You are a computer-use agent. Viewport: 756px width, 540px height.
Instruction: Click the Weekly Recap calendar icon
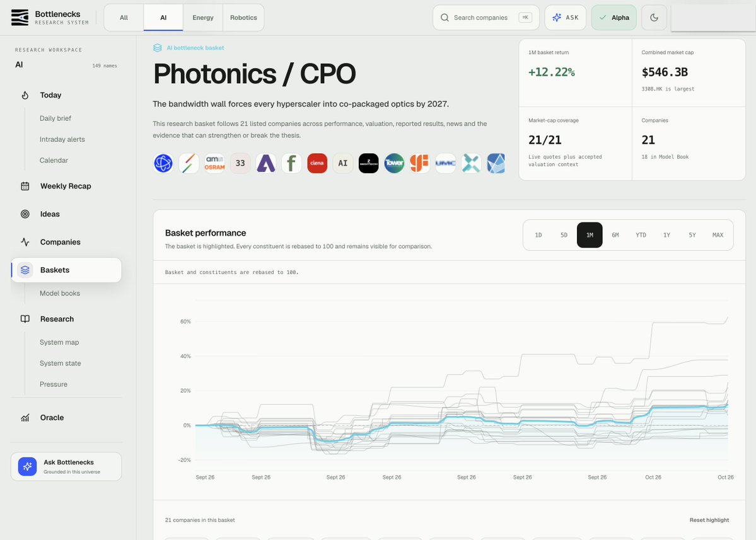(x=25, y=186)
